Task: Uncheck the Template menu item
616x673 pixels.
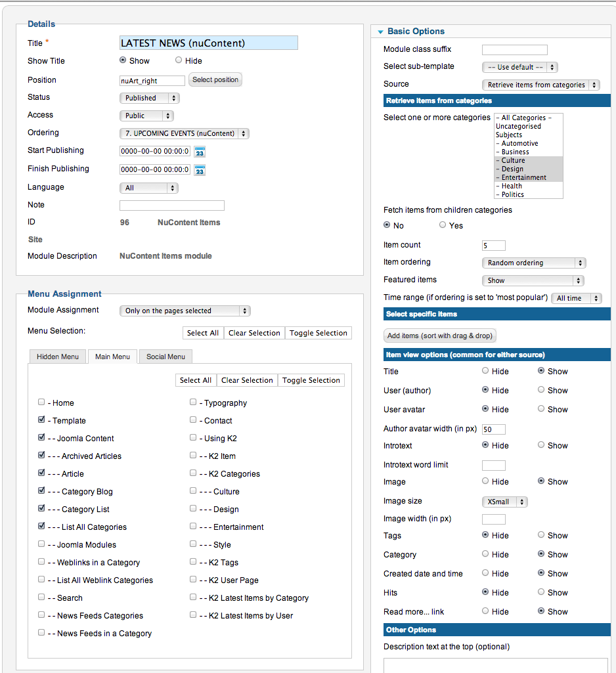Action: [x=41, y=420]
